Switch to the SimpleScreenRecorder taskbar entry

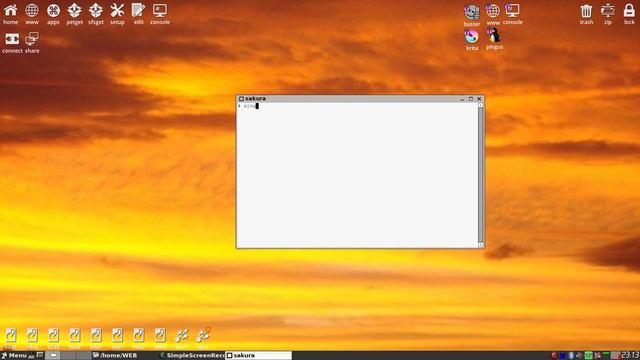(192, 355)
